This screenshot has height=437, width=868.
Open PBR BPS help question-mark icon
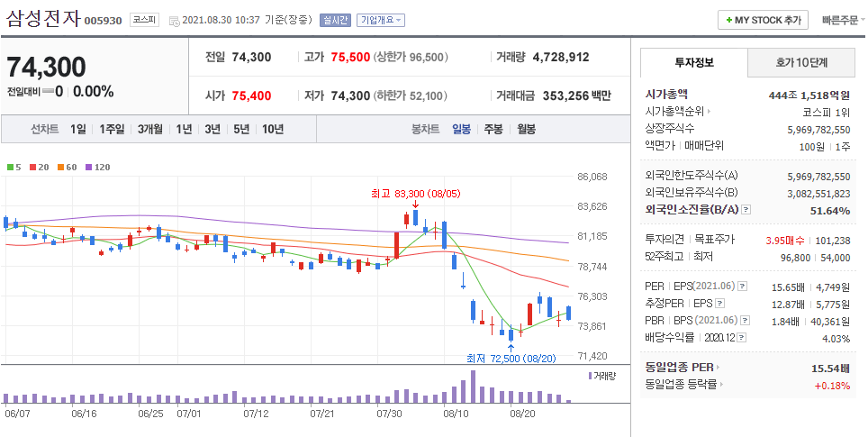click(x=746, y=320)
